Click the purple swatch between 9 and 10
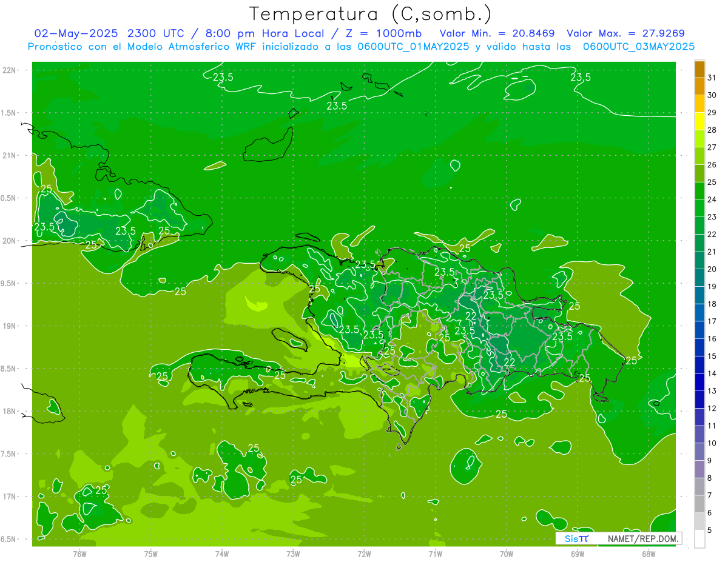Viewport: 728px width, 562px height. 699,452
